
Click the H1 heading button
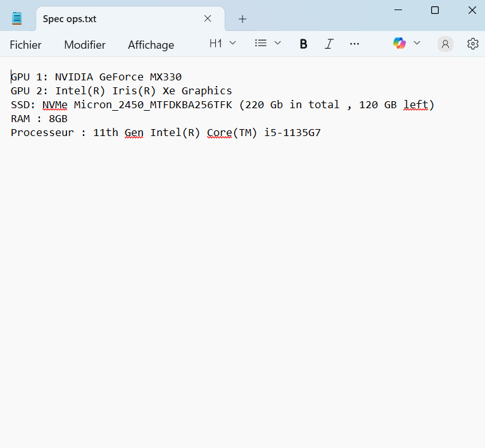click(x=216, y=44)
